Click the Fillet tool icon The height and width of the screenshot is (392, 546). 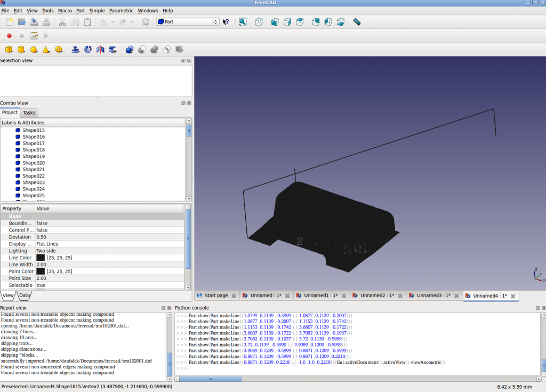pos(113,50)
